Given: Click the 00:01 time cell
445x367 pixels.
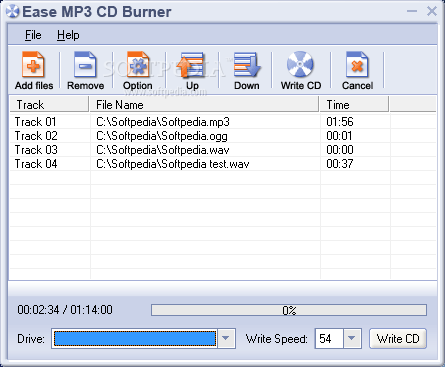Looking at the screenshot, I should (x=339, y=136).
